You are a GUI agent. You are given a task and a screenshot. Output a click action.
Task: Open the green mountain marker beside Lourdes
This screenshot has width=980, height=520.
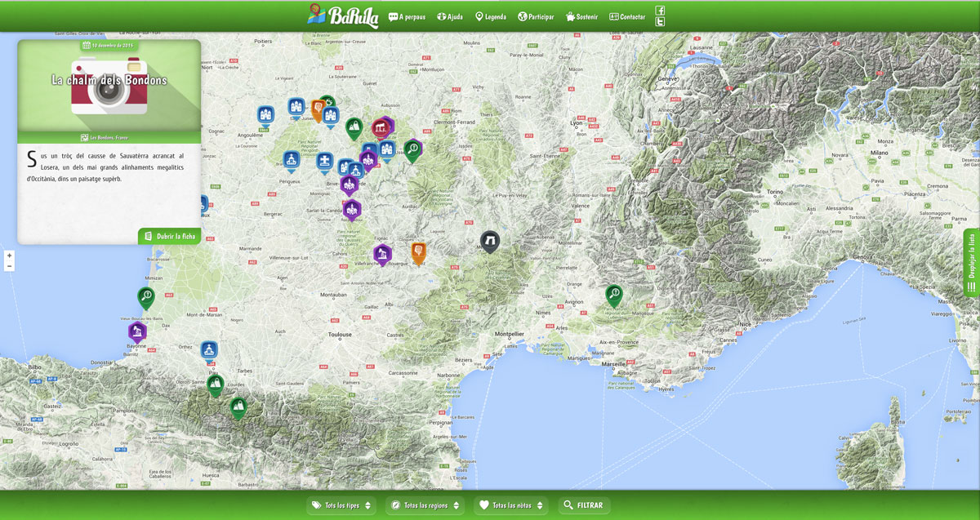pos(215,384)
